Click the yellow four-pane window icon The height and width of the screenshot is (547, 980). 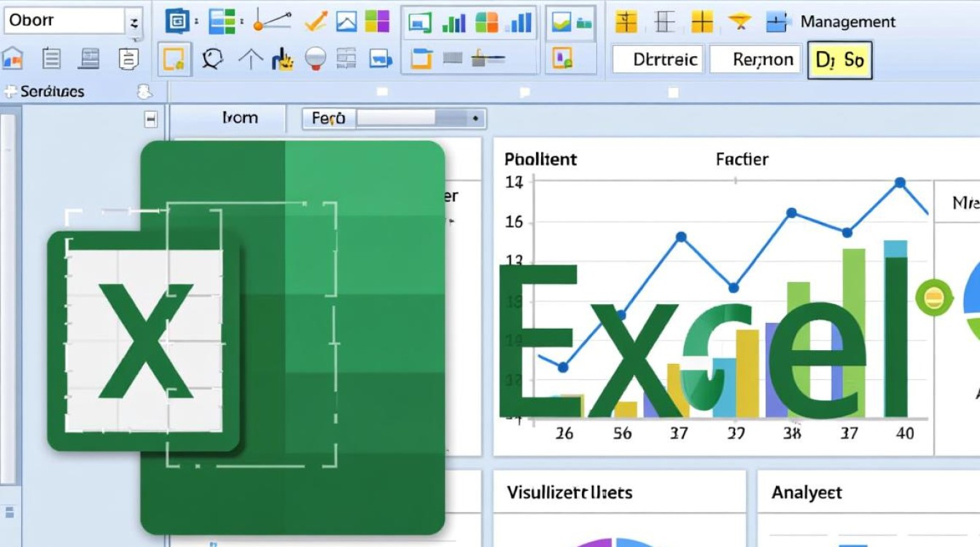[x=702, y=22]
